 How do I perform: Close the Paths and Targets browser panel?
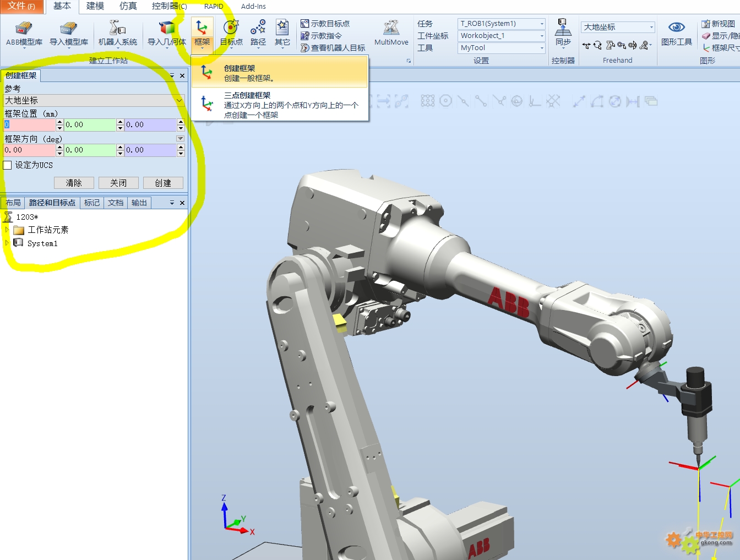182,203
